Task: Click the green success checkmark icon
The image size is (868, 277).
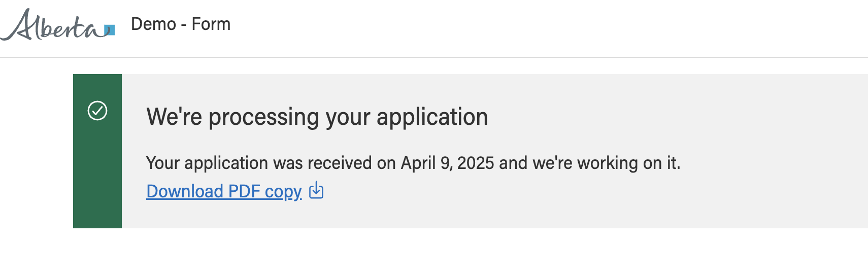Action: [97, 111]
